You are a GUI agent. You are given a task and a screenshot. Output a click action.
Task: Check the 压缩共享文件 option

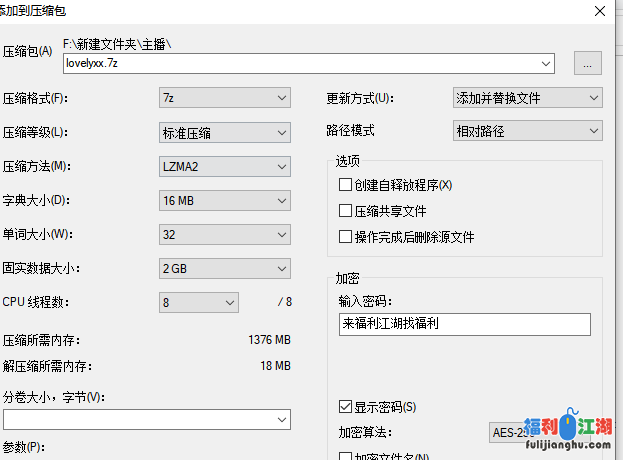point(346,211)
